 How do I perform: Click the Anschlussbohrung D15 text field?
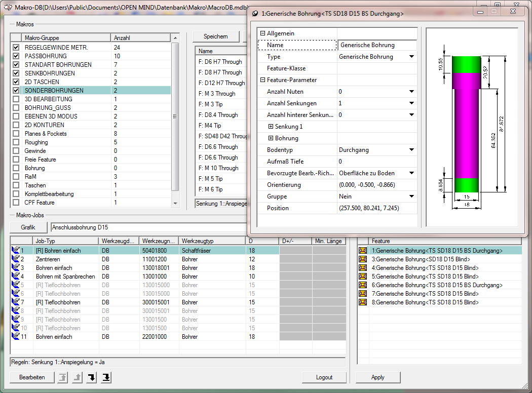[147, 227]
